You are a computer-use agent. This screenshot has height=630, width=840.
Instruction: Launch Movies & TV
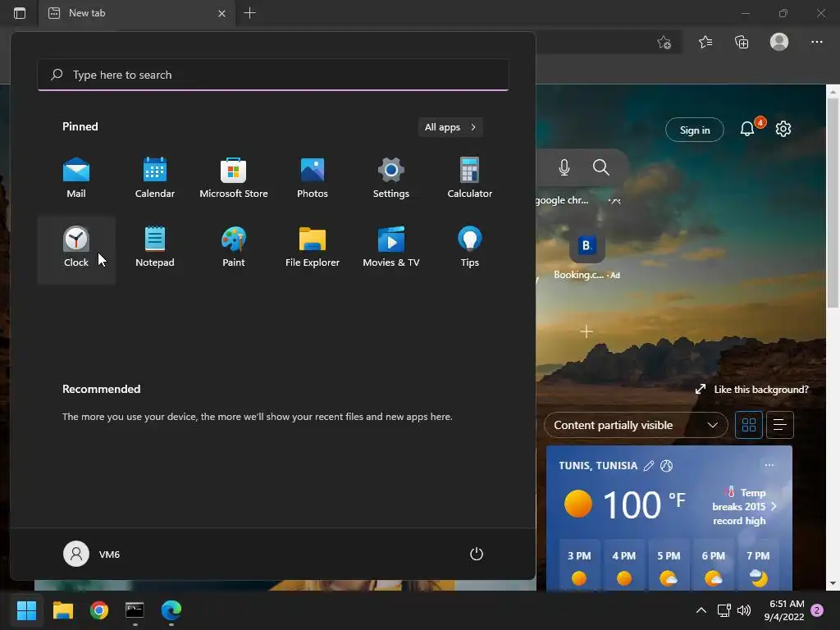click(391, 247)
